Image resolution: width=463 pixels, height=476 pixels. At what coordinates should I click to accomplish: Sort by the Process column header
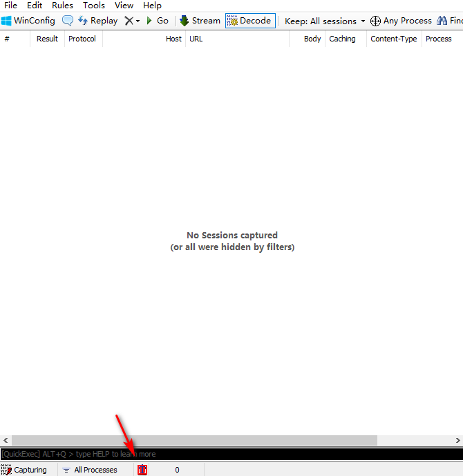[442, 39]
